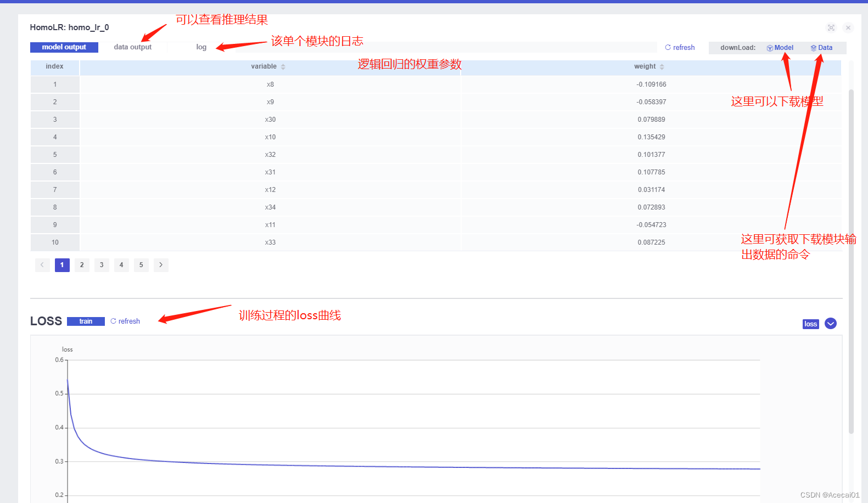868x503 pixels.
Task: Click weight value 0.087225
Action: (x=651, y=242)
